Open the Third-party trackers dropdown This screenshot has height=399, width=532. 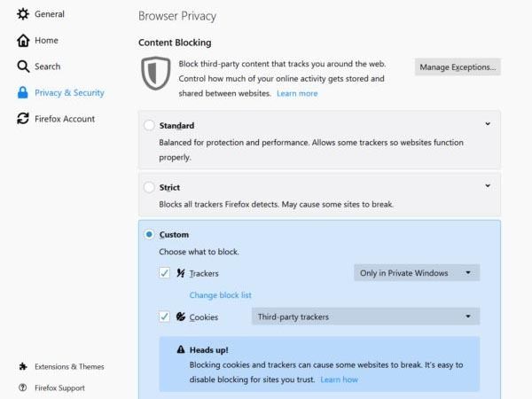pos(365,317)
